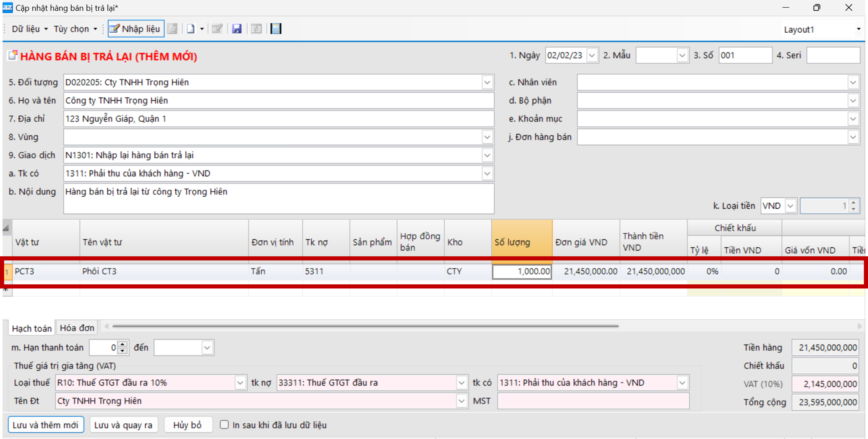This screenshot has height=439, width=868.
Task: Click the blue floppy disk save icon
Action: pyautogui.click(x=237, y=29)
